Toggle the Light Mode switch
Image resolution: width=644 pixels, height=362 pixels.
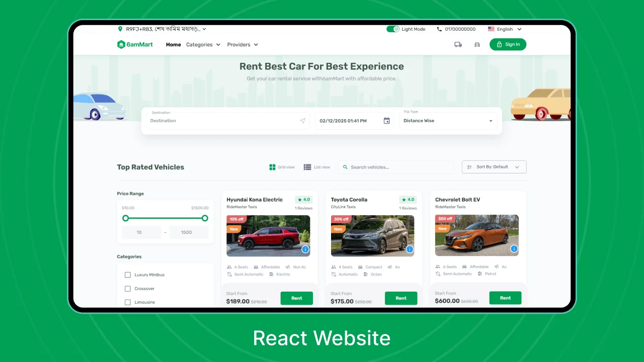(x=392, y=29)
